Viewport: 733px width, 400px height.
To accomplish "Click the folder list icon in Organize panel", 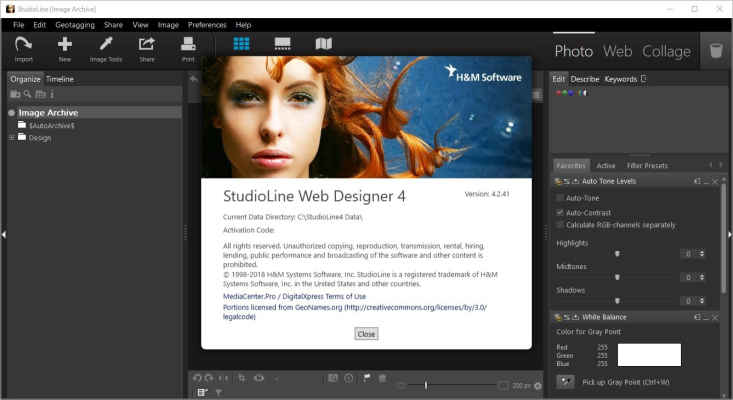I will [x=41, y=94].
